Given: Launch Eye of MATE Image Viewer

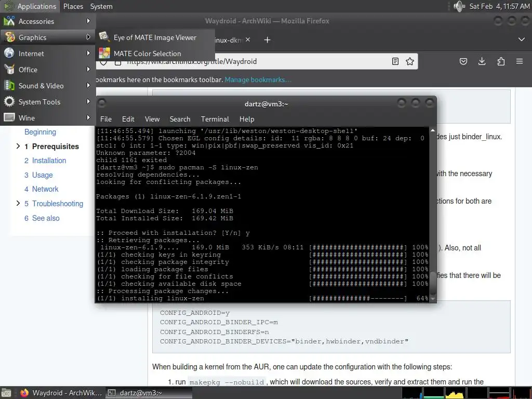Looking at the screenshot, I should tap(155, 37).
